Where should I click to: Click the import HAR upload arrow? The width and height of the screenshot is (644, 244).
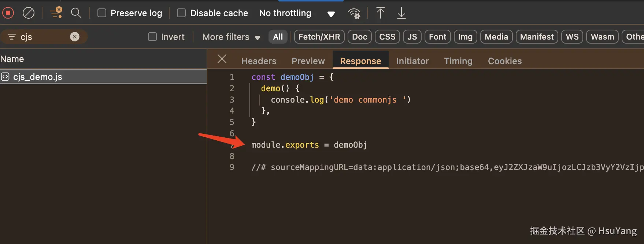pos(381,13)
